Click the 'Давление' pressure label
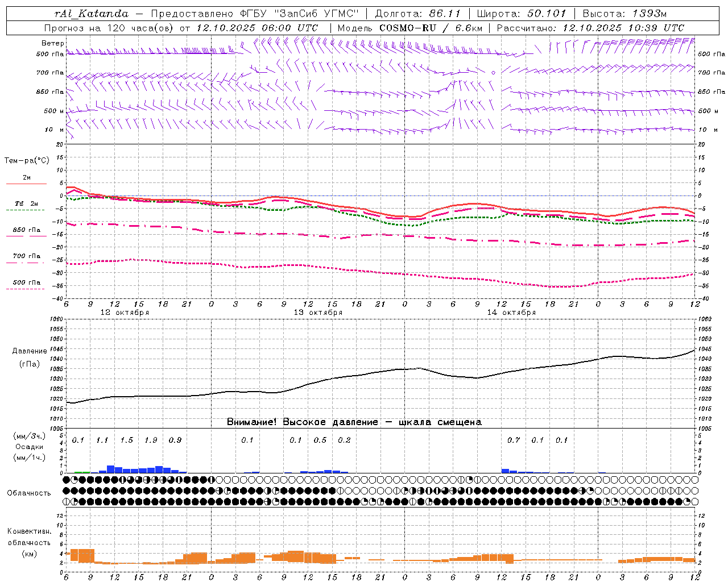Screen dimensions: 728x582 tap(30, 351)
